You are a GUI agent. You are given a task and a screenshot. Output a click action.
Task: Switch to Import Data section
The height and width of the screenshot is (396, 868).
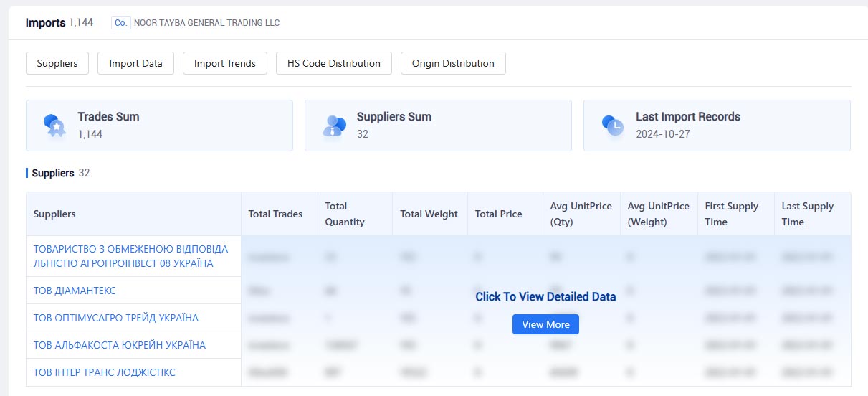(135, 63)
